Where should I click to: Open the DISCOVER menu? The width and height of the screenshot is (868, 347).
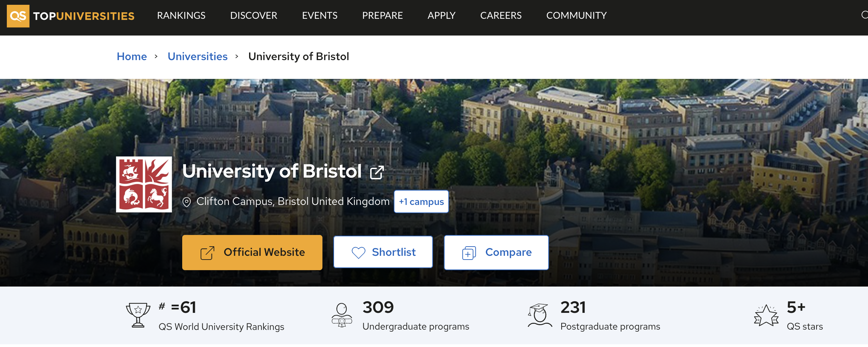(254, 15)
